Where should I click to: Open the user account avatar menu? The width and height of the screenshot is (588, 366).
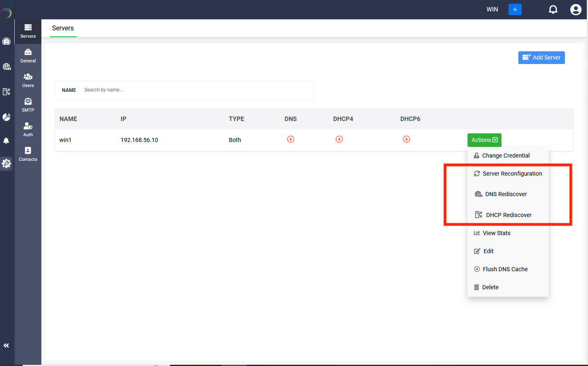[576, 9]
